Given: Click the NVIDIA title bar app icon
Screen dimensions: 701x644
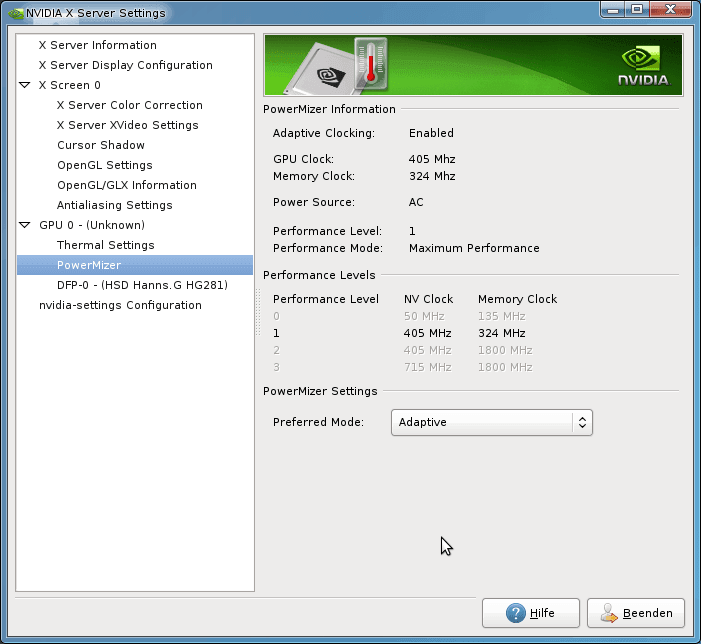Looking at the screenshot, I should (16, 13).
